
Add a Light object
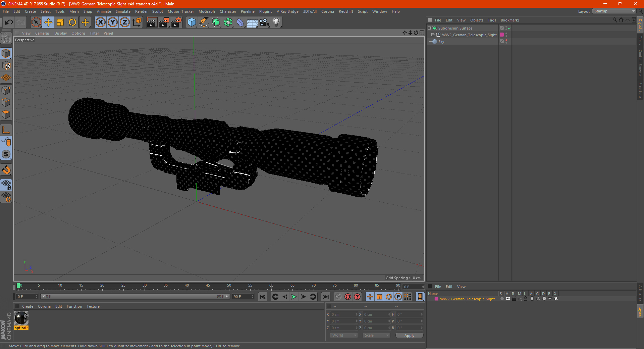tap(276, 22)
